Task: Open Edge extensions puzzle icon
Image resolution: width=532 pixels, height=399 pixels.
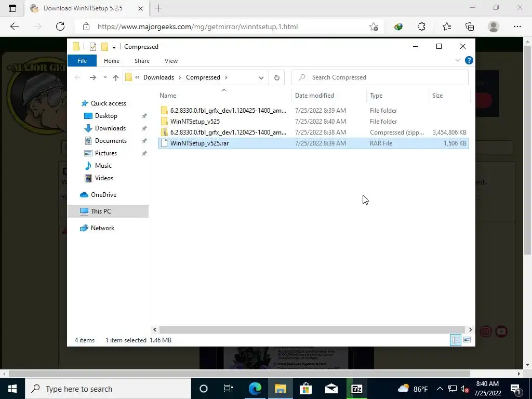Action: [421, 26]
